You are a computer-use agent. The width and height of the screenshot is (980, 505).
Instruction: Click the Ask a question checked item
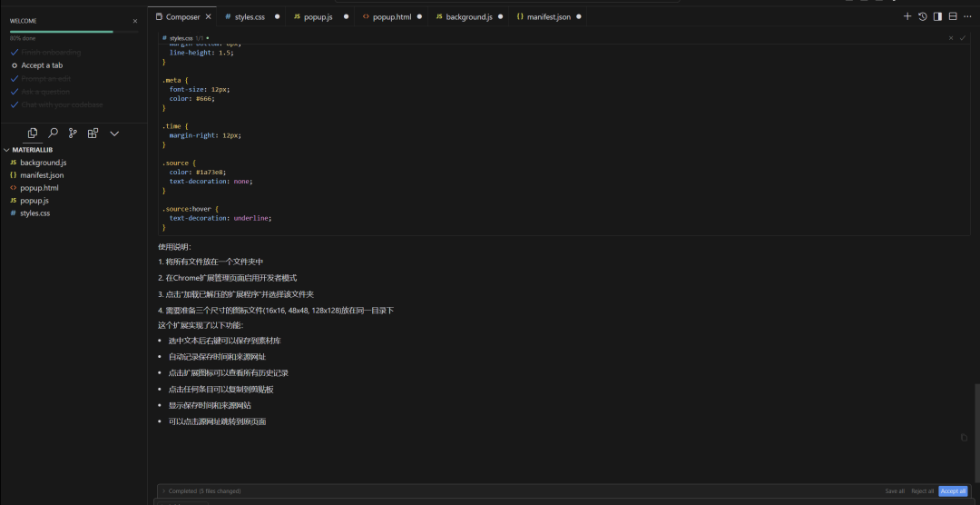(45, 92)
